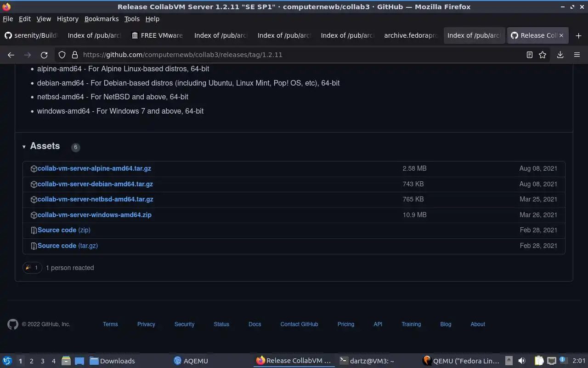Viewport: 588px width, 368px height.
Task: Click the Firefox forward arrow button
Action: [x=28, y=55]
